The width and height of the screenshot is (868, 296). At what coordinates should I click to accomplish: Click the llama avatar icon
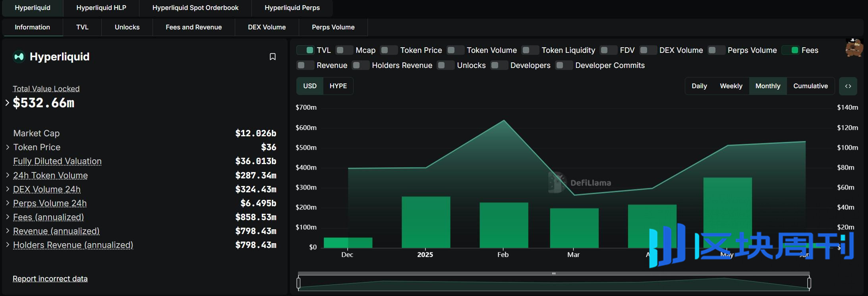(854, 48)
